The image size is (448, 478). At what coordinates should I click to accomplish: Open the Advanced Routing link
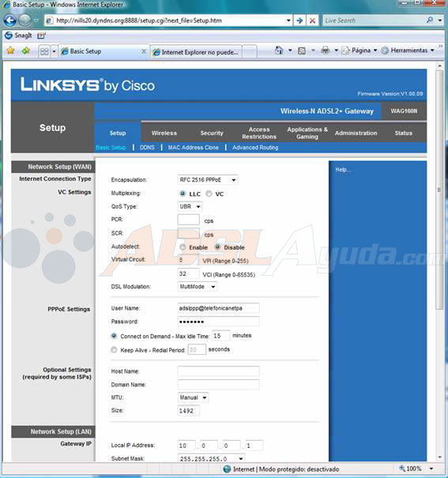[x=255, y=148]
